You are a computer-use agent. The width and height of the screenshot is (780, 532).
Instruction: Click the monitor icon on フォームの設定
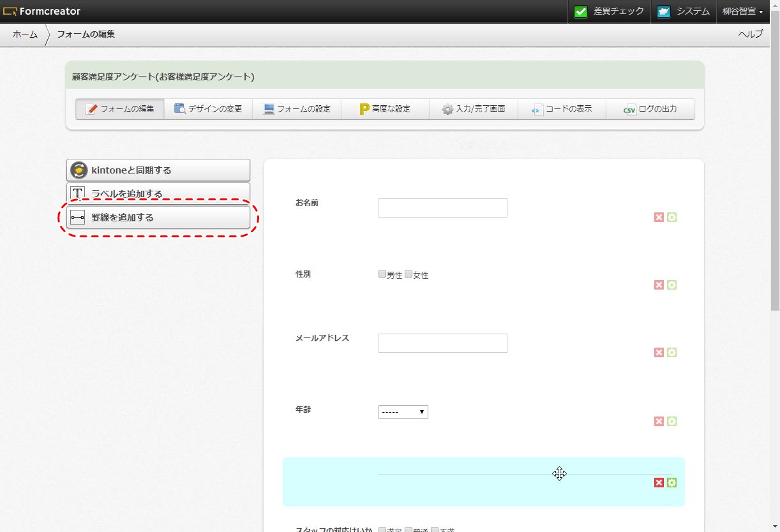click(x=269, y=109)
